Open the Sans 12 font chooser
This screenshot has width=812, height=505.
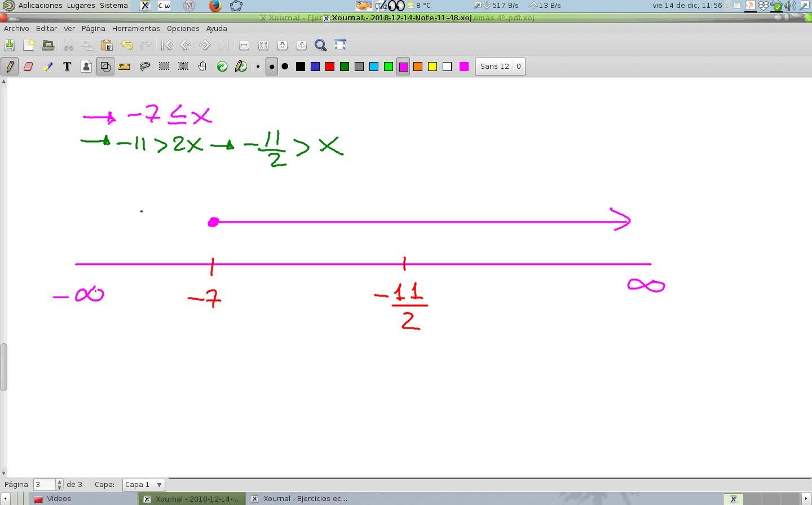(500, 67)
